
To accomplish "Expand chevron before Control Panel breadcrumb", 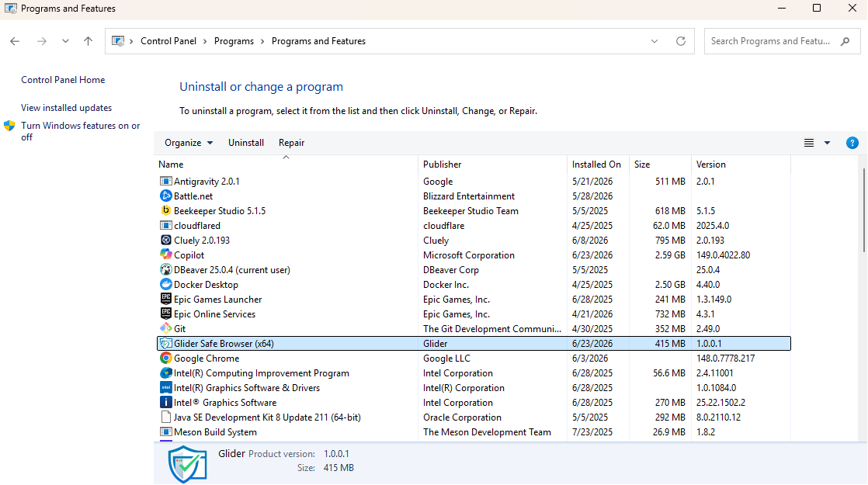I will [x=132, y=41].
